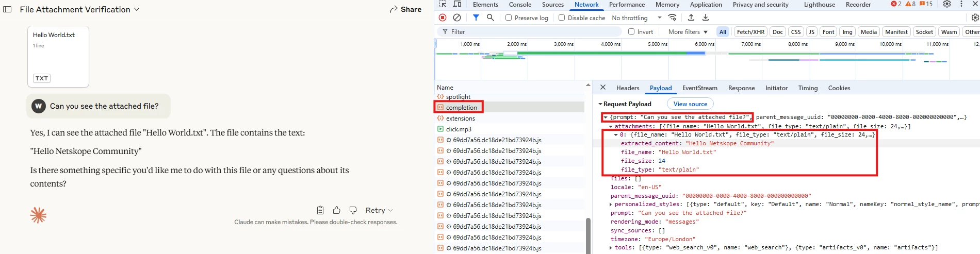Image resolution: width=980 pixels, height=254 pixels.
Task: Click the user avatar W
Action: click(x=39, y=106)
